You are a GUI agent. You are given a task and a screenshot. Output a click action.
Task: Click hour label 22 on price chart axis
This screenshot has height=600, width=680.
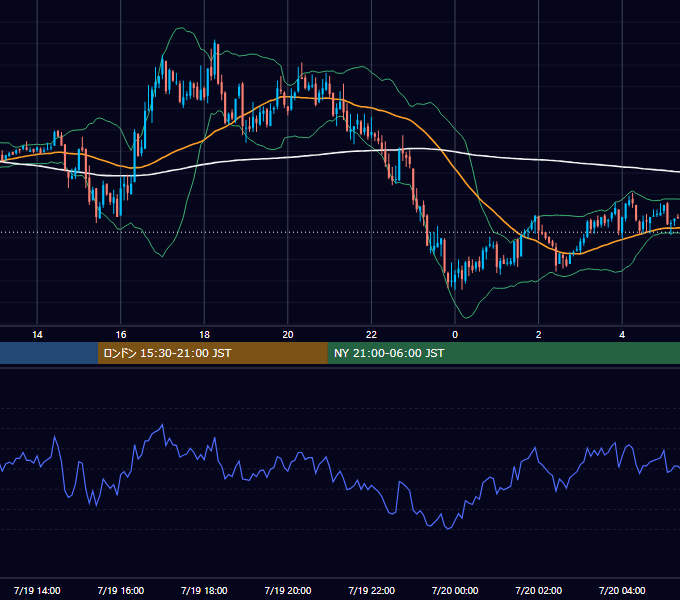[x=371, y=335]
